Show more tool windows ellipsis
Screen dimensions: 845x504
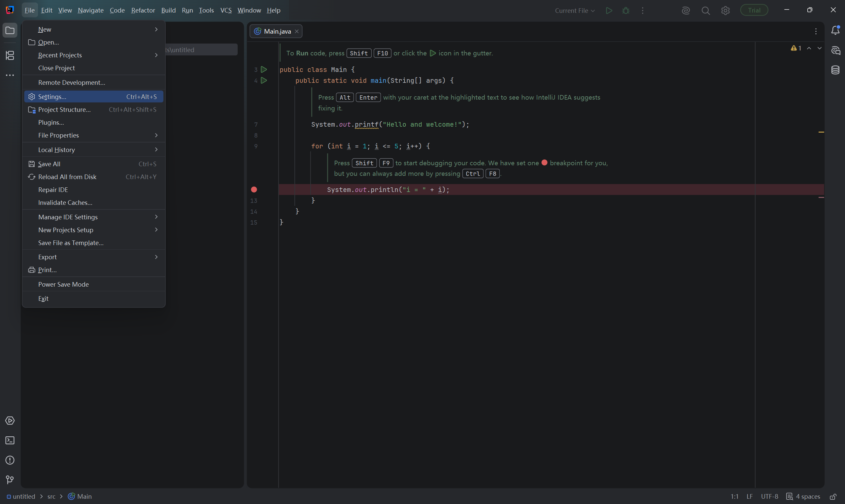coord(10,75)
